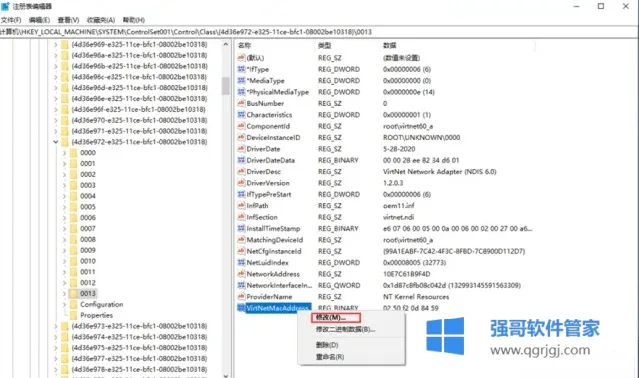Expand the 0005 subkey arrow
This screenshot has width=639, height=378.
[64, 207]
